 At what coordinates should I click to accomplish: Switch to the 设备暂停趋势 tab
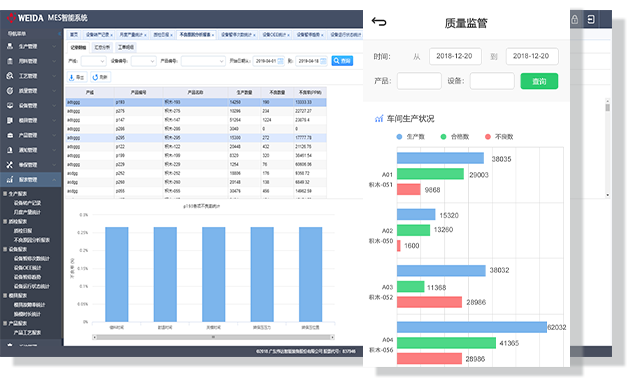[310, 35]
